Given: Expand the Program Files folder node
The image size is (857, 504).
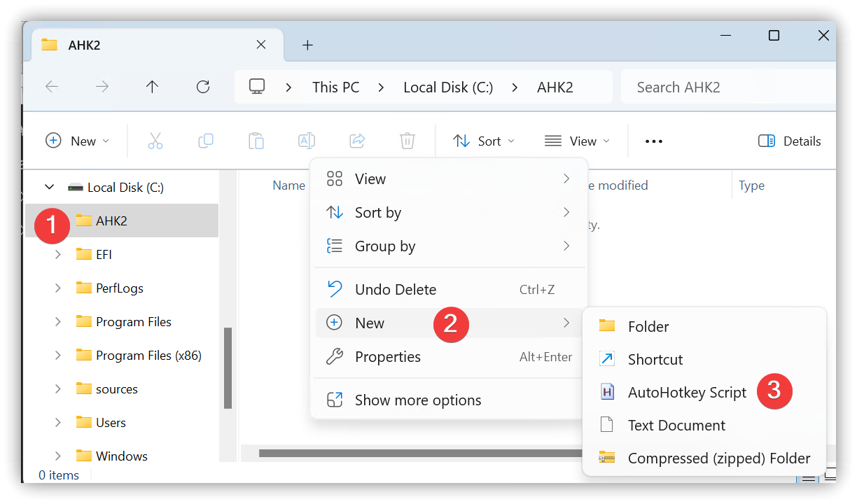Looking at the screenshot, I should (x=57, y=322).
